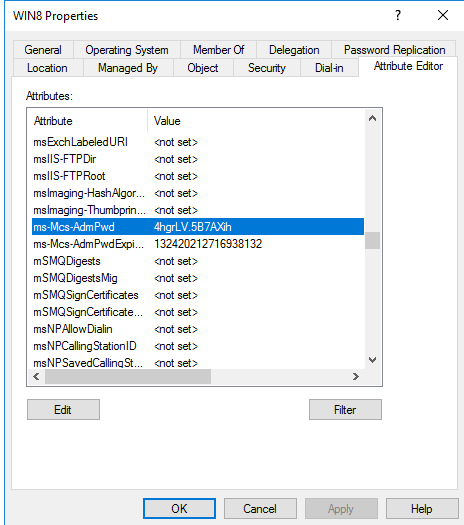Click the Edit button

click(63, 409)
